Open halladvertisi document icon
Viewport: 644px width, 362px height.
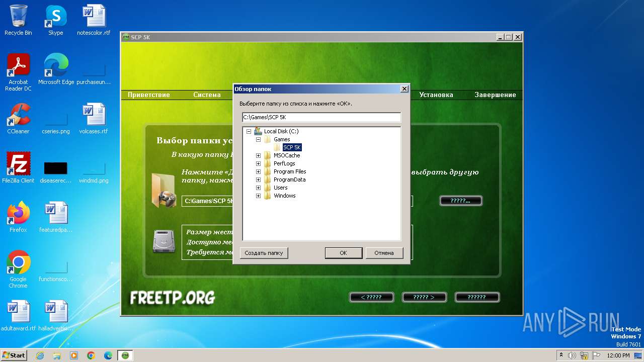pyautogui.click(x=56, y=316)
